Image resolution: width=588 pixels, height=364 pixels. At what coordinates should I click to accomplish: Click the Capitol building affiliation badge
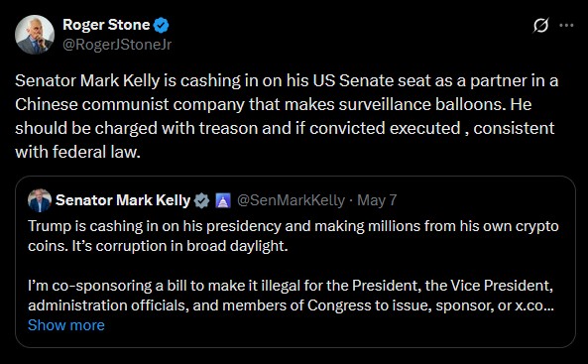pos(223,200)
